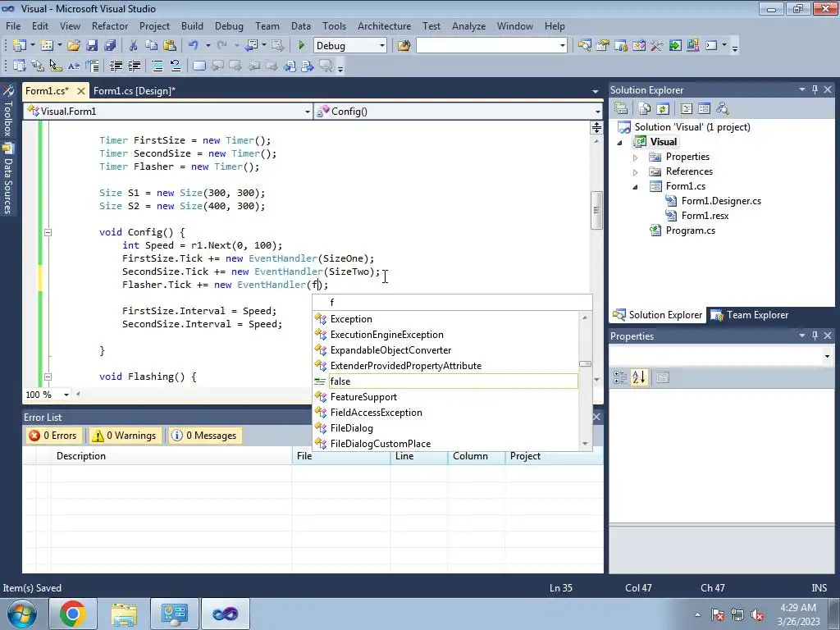
Task: Expand the References node in Solution Explorer
Action: pos(636,172)
